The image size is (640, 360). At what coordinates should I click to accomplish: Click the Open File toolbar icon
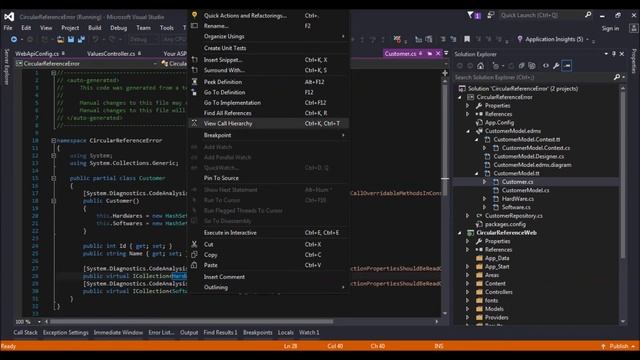[x=60, y=39]
